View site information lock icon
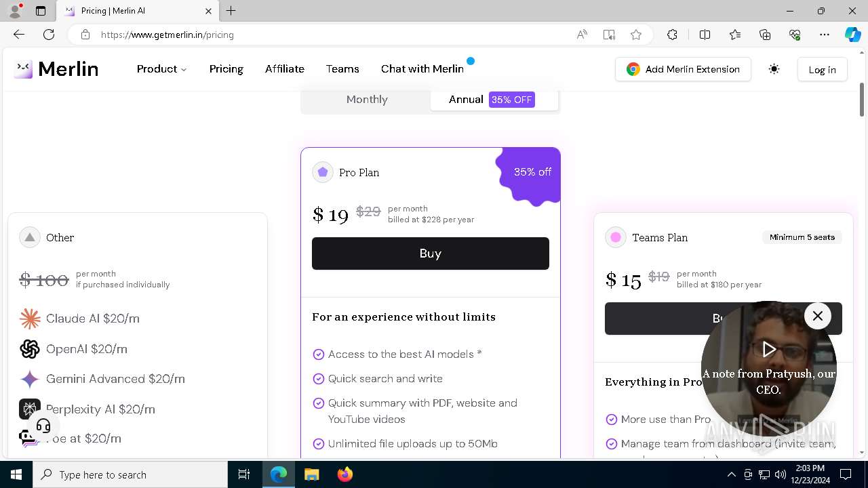Image resolution: width=868 pixels, height=488 pixels. [x=85, y=35]
